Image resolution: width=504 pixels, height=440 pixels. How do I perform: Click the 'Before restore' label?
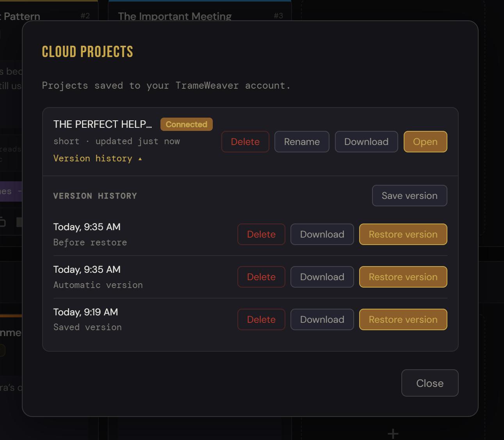click(x=90, y=242)
